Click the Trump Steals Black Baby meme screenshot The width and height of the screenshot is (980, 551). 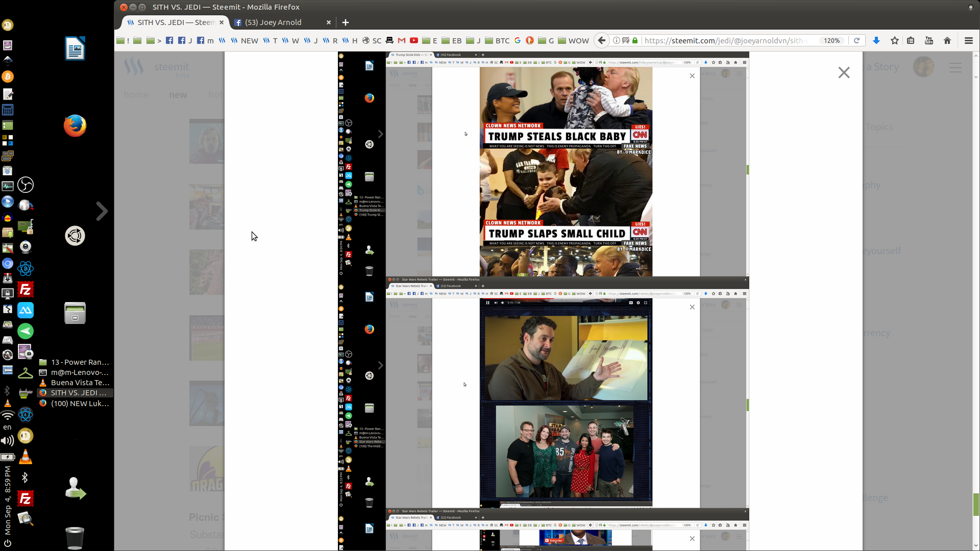566,109
